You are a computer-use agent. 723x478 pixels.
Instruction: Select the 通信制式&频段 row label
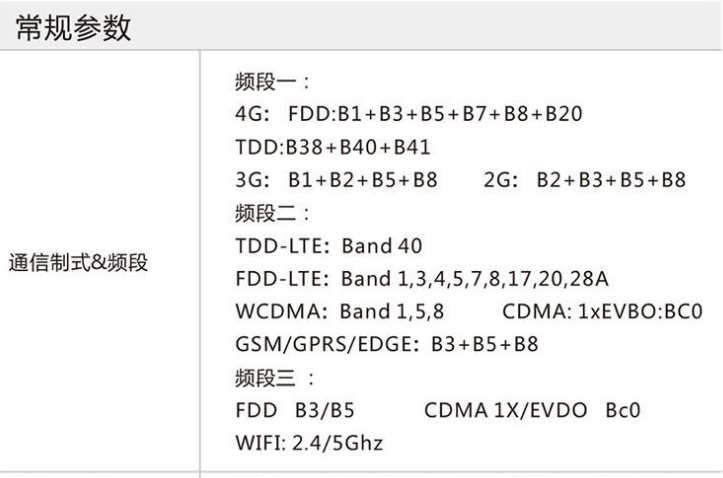(x=78, y=263)
